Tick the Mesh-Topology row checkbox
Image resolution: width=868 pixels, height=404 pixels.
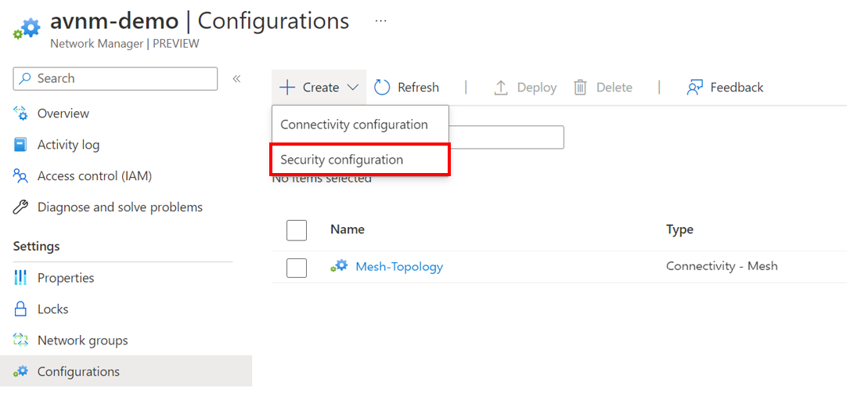point(297,268)
